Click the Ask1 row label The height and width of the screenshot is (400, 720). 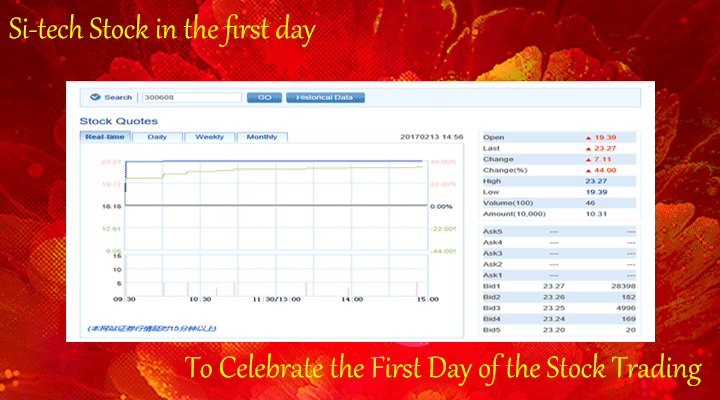(492, 275)
